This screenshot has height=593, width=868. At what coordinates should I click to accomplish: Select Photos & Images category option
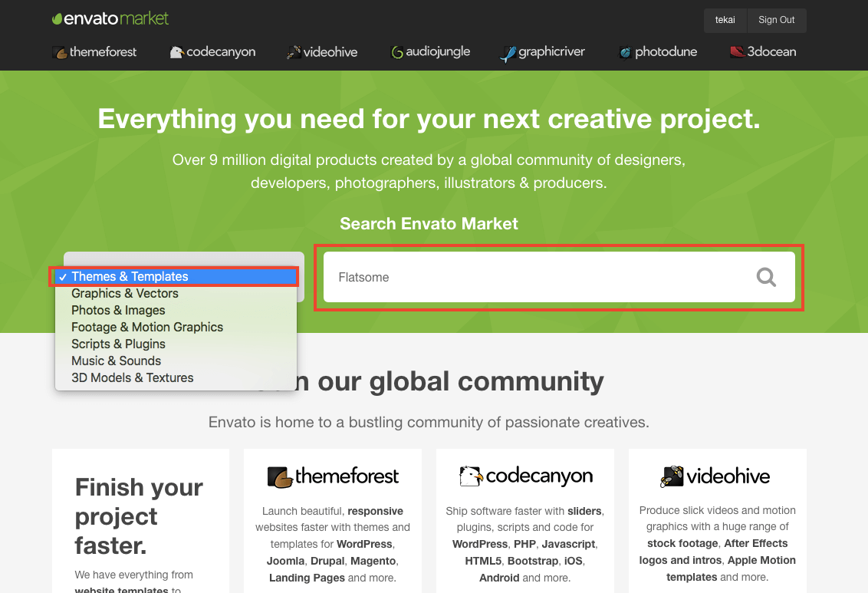[x=118, y=311]
